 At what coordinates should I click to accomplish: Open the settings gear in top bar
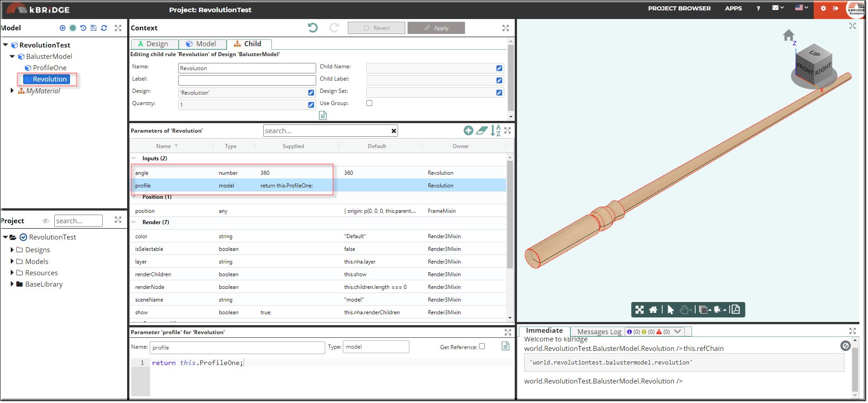(823, 8)
